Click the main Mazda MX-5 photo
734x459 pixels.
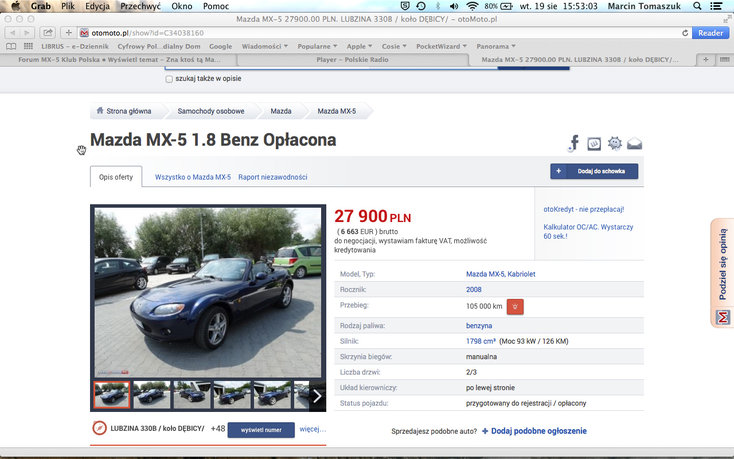pos(208,292)
